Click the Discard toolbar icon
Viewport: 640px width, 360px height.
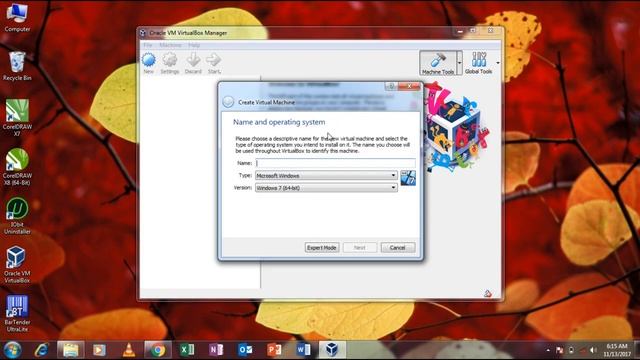[193, 63]
